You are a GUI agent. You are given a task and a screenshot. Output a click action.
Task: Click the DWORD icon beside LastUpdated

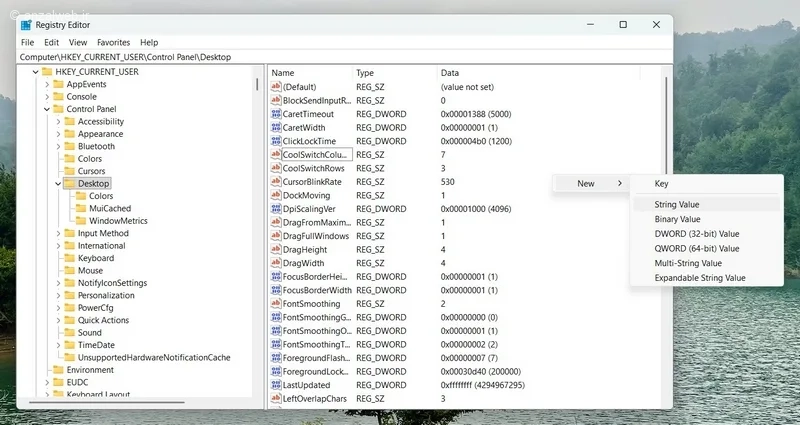276,385
